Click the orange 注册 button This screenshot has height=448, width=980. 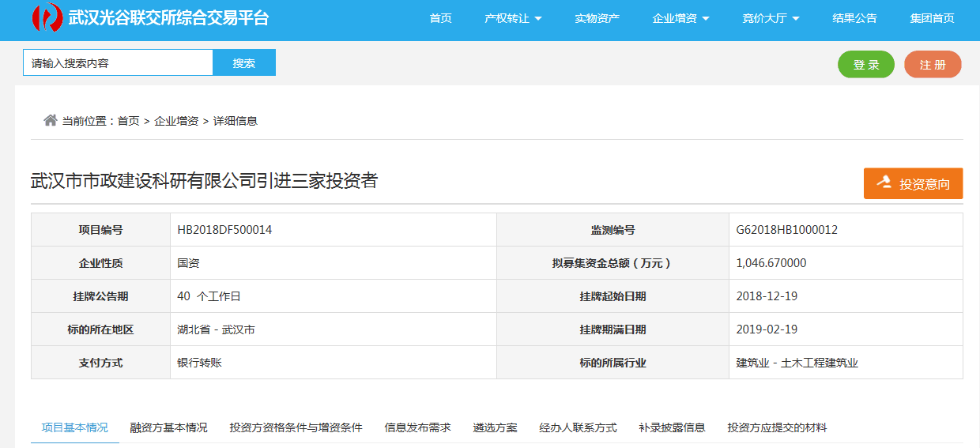[x=933, y=65]
